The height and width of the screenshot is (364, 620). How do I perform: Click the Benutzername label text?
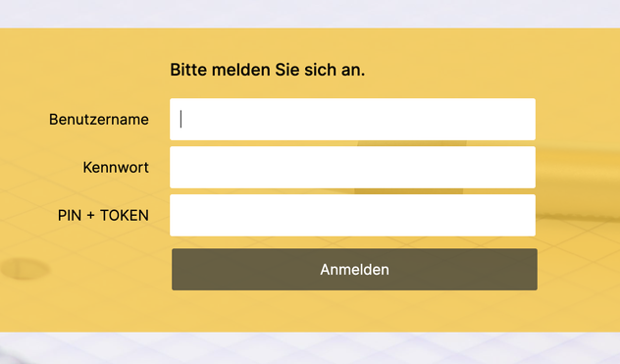tap(99, 120)
